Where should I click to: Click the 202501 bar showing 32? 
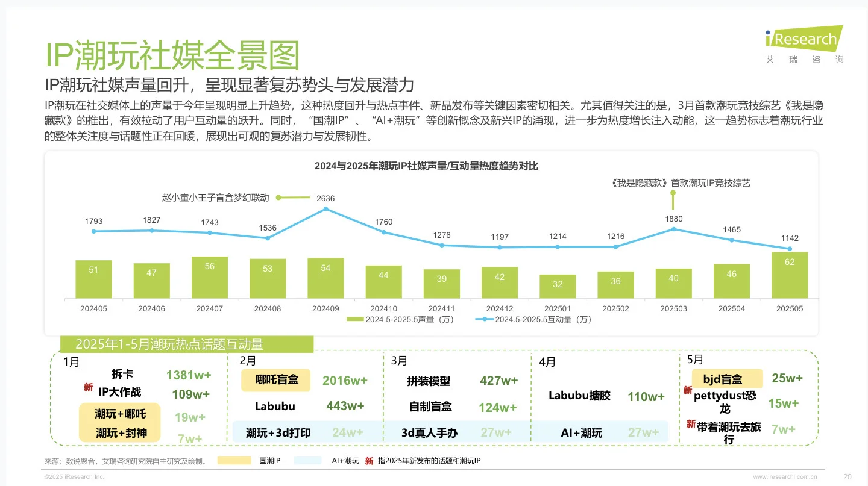(x=558, y=287)
